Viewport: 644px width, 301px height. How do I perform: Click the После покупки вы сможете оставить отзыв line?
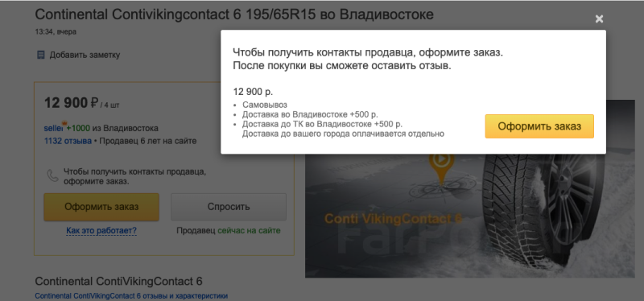[x=342, y=66]
